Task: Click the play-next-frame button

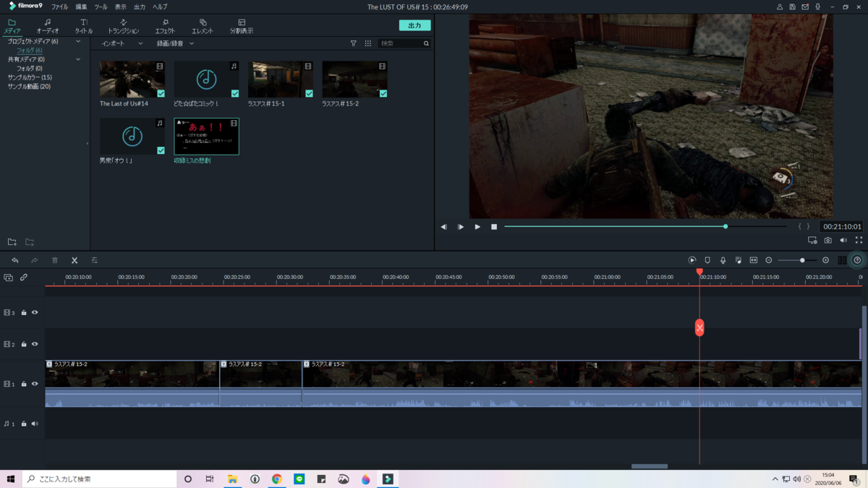Action: coord(461,227)
